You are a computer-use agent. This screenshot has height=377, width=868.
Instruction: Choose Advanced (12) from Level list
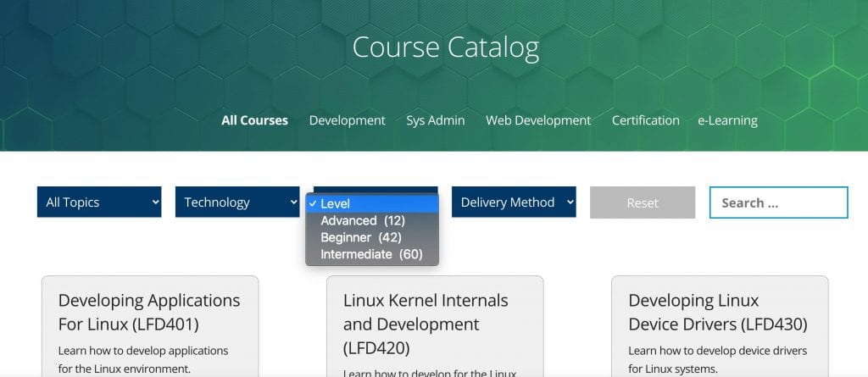(x=372, y=221)
